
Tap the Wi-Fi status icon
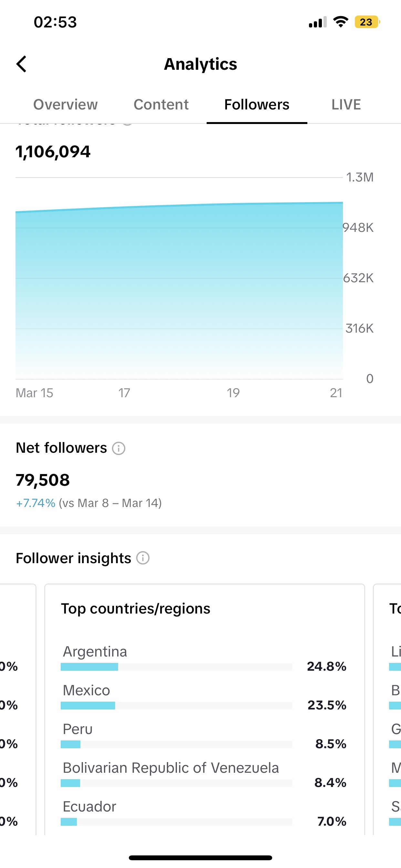click(340, 22)
